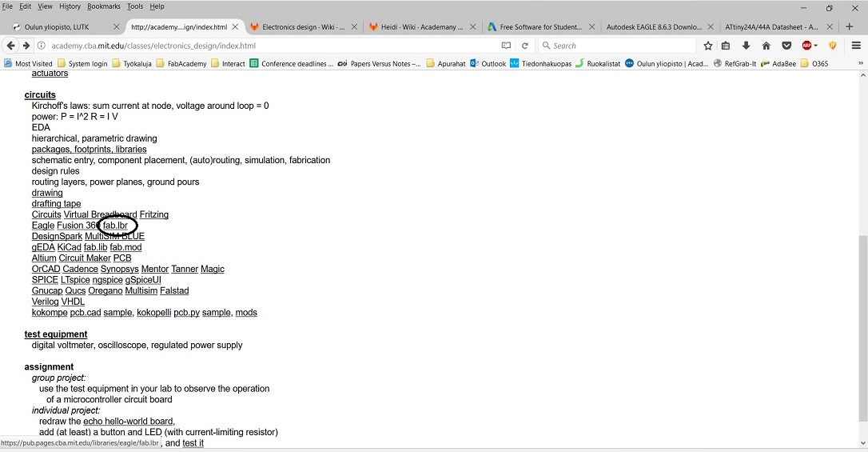The image size is (868, 452).
Task: Open O365 bookmarks folder
Action: click(814, 64)
